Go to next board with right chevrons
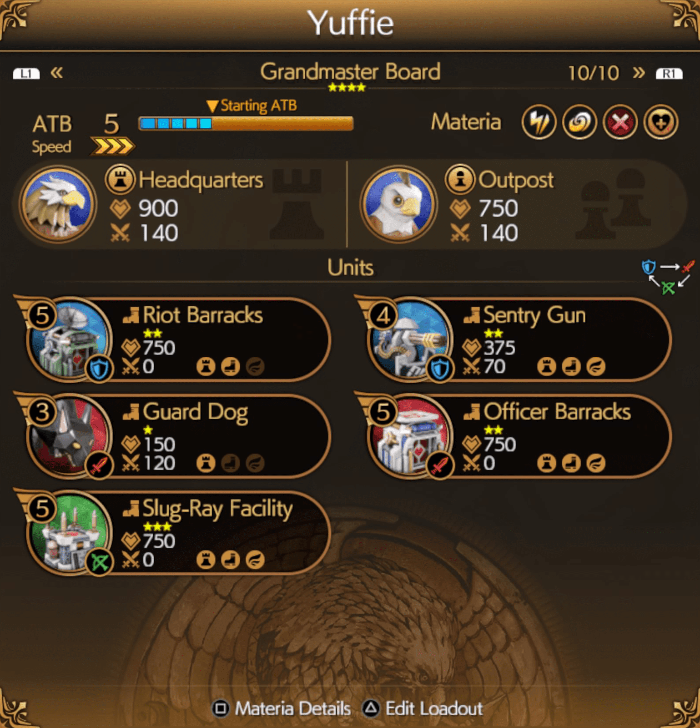 [x=639, y=73]
